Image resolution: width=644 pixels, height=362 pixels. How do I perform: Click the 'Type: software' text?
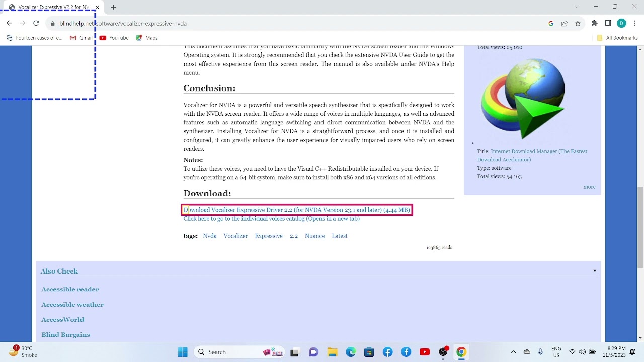[494, 168]
